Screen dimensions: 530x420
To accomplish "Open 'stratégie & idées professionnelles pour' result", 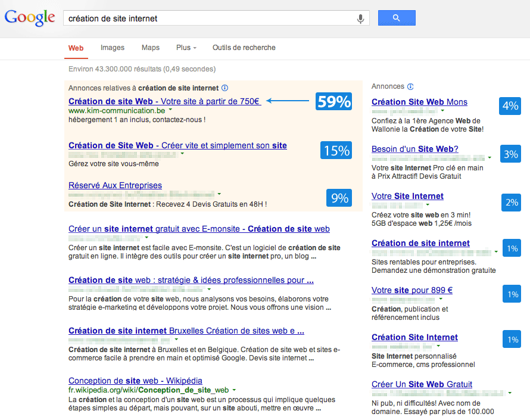I will (191, 281).
